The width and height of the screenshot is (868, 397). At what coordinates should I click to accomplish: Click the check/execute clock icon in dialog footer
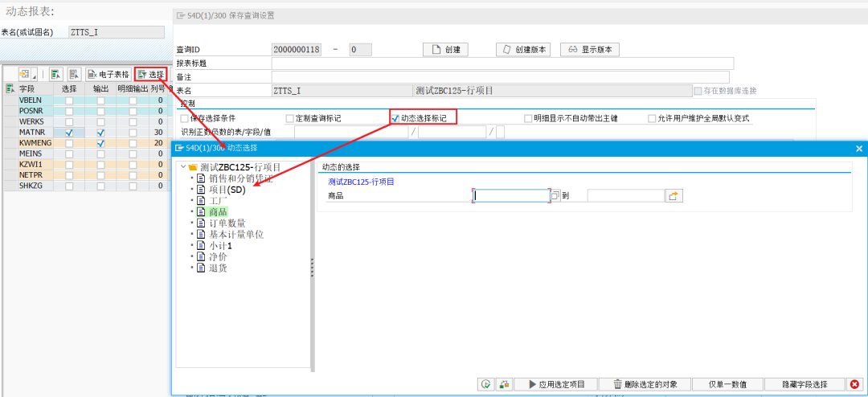(x=485, y=384)
